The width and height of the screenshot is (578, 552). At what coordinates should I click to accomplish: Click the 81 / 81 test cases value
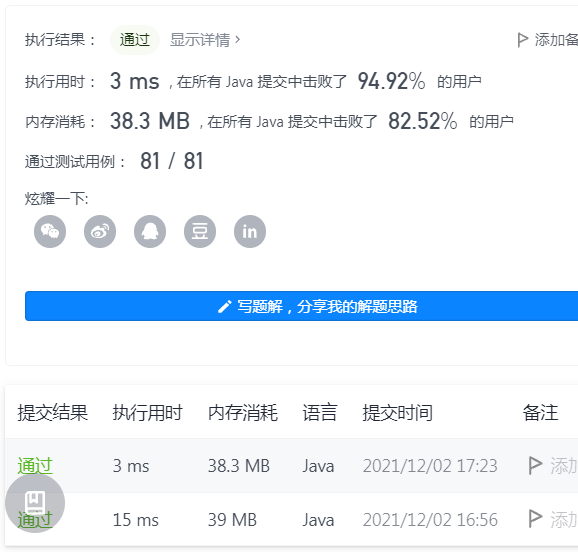click(x=172, y=161)
